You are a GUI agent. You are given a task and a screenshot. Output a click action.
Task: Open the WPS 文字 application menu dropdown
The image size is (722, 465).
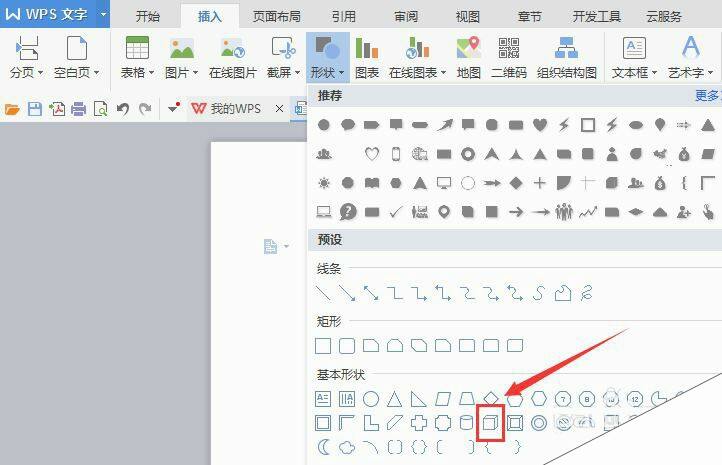click(104, 14)
